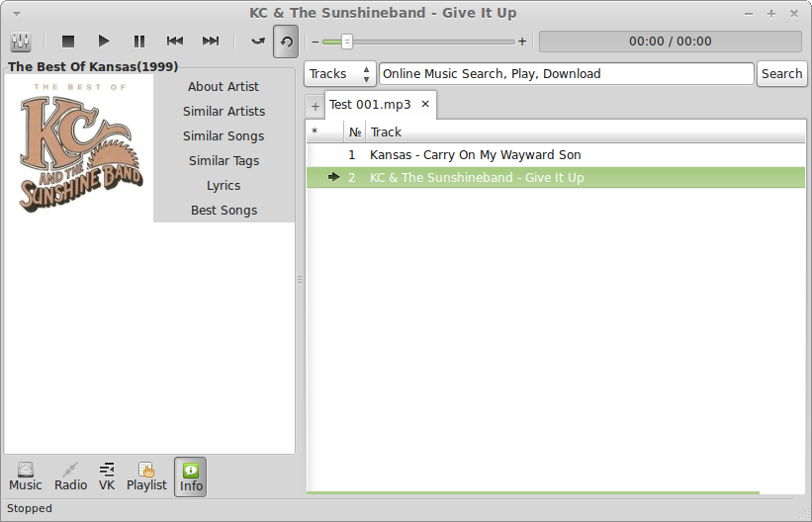The image size is (812, 522).
Task: Switch to the Info panel
Action: (191, 477)
